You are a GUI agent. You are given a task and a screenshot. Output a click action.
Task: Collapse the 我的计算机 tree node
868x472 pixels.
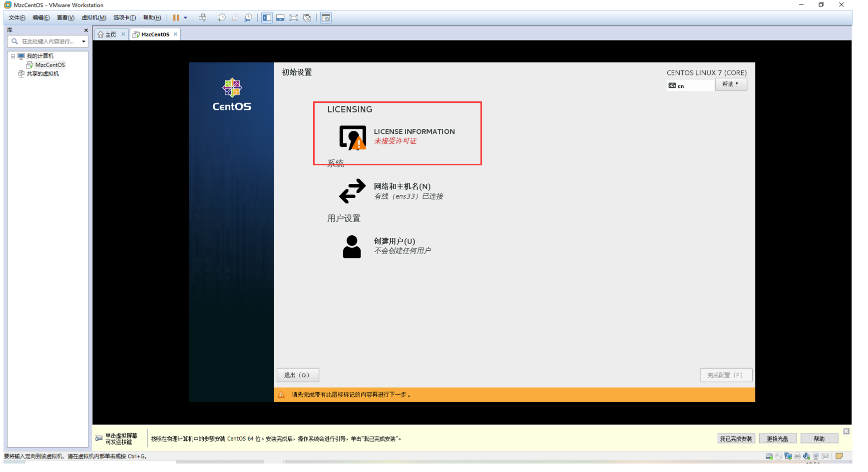tap(13, 56)
